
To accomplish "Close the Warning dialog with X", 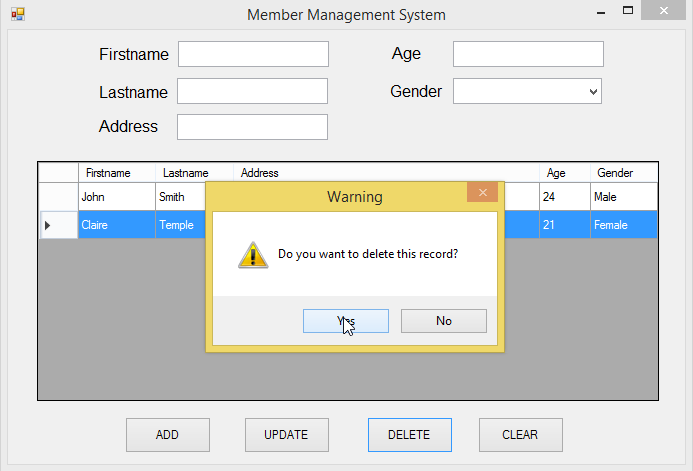I will (482, 192).
